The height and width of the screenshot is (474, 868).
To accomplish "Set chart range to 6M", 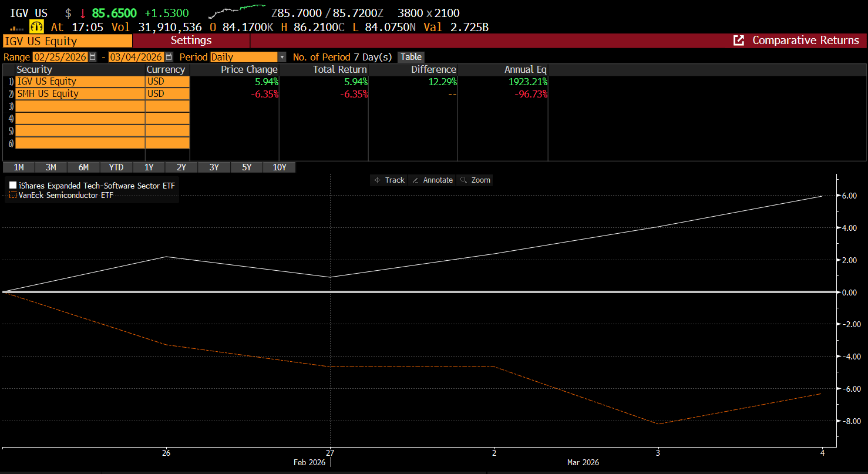I will tap(83, 167).
